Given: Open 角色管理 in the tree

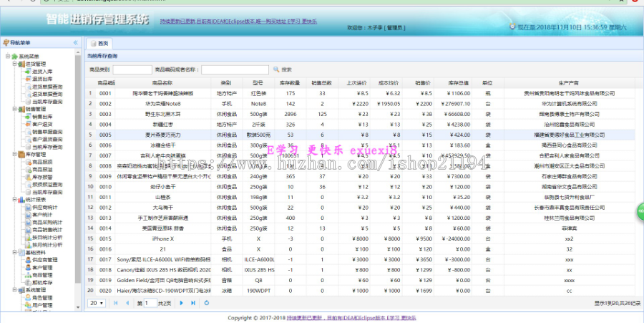Looking at the screenshot, I should [42, 297].
